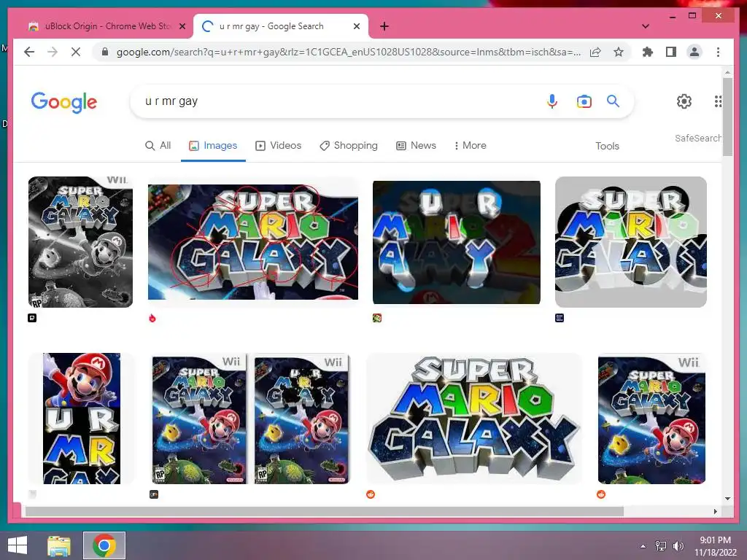This screenshot has height=560, width=747.
Task: Submit search with the magnifier icon
Action: click(x=613, y=101)
